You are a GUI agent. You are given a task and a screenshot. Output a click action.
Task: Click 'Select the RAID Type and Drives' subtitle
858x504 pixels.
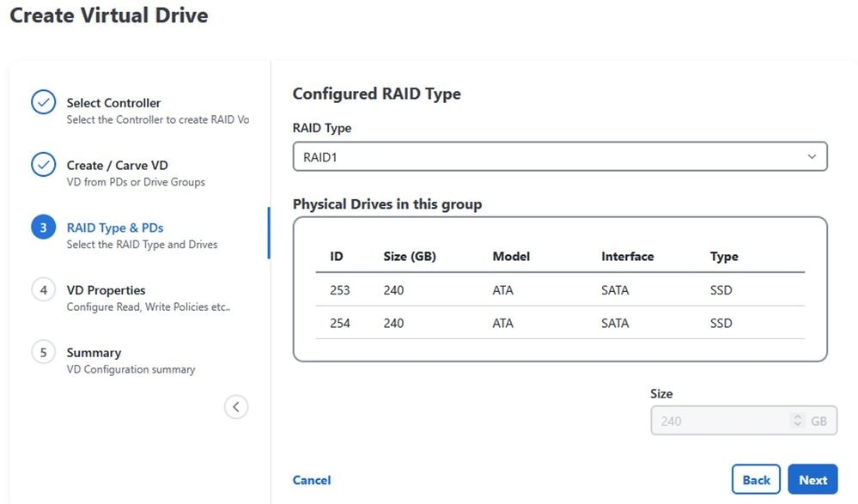[142, 245]
